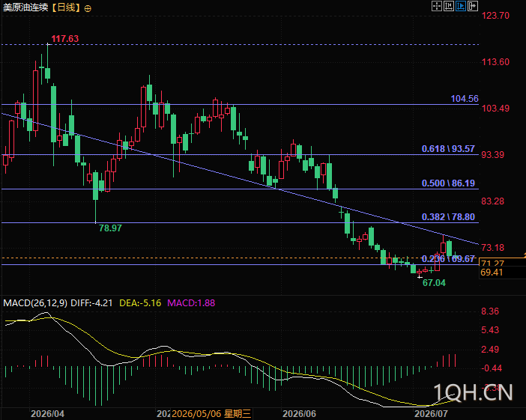
Task: Select the 104.56 horizontal line label
Action: pos(465,99)
